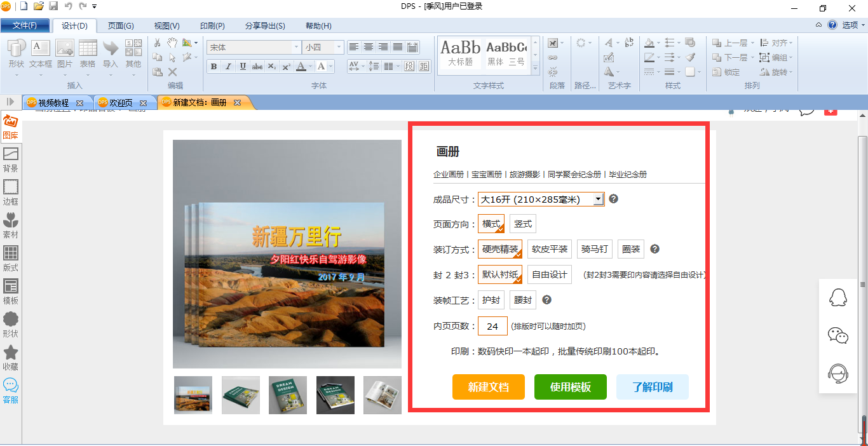Toggle 护封 dust jacket option

click(491, 300)
